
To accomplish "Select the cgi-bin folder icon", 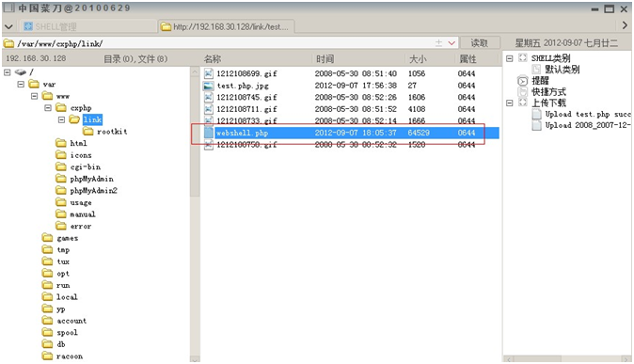I will (61, 166).
